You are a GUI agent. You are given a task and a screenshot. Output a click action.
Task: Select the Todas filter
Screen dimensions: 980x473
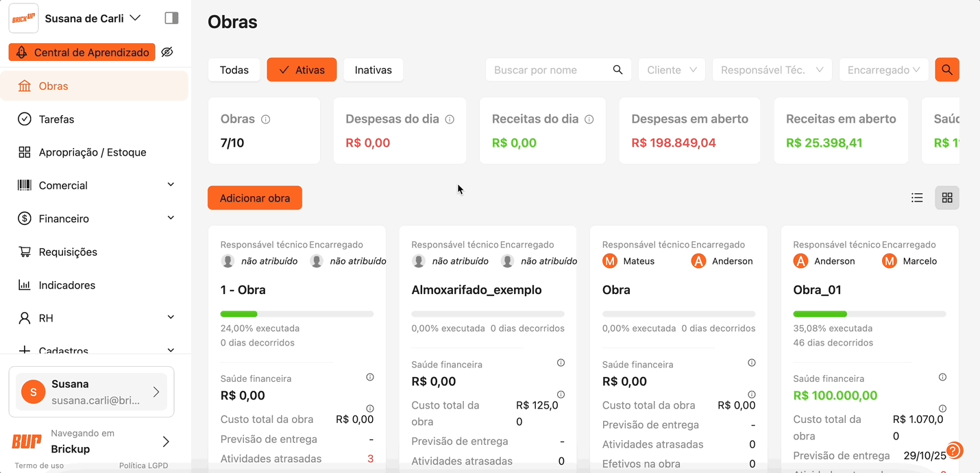(234, 70)
